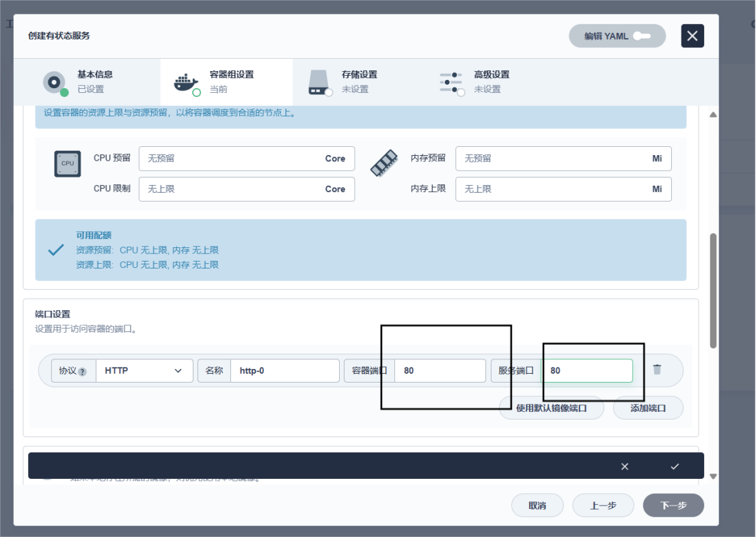Click the 基本信息 disc icon
This screenshot has height=537, width=756.
click(x=55, y=83)
